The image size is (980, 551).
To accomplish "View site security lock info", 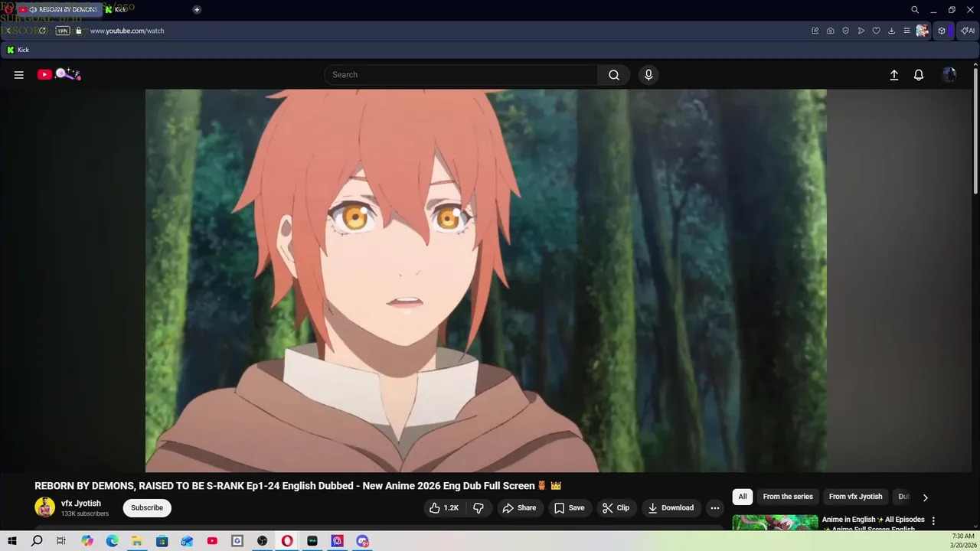I will pyautogui.click(x=79, y=31).
